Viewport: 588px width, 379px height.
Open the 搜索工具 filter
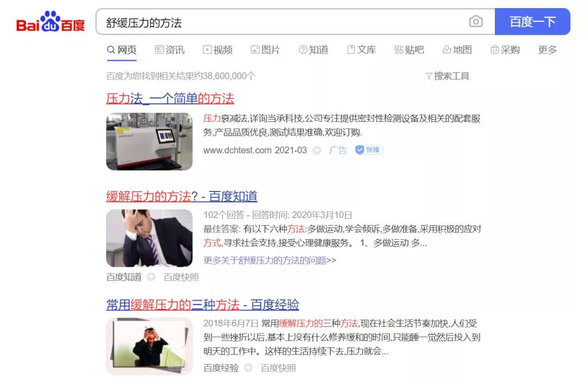447,76
